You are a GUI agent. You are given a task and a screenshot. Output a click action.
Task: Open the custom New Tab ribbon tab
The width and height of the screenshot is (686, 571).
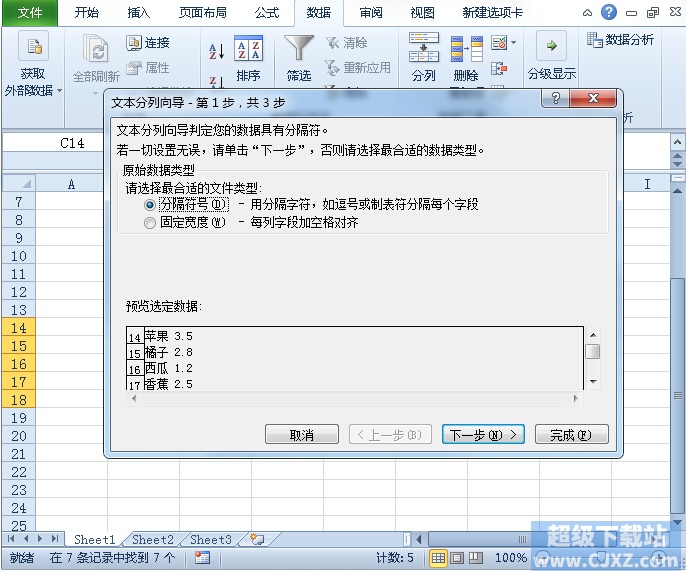point(493,13)
